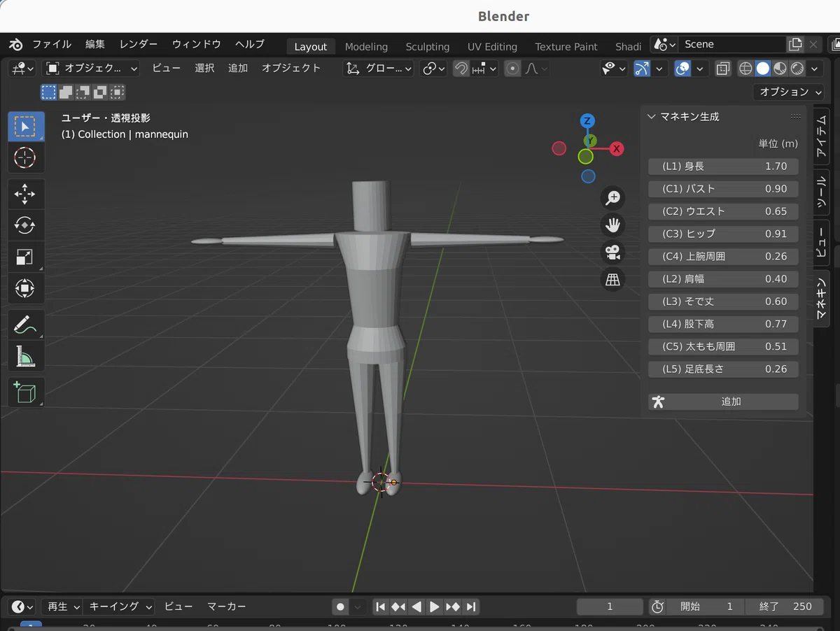This screenshot has height=631, width=840.
Task: Open the object mode dropdown
Action: (91, 69)
